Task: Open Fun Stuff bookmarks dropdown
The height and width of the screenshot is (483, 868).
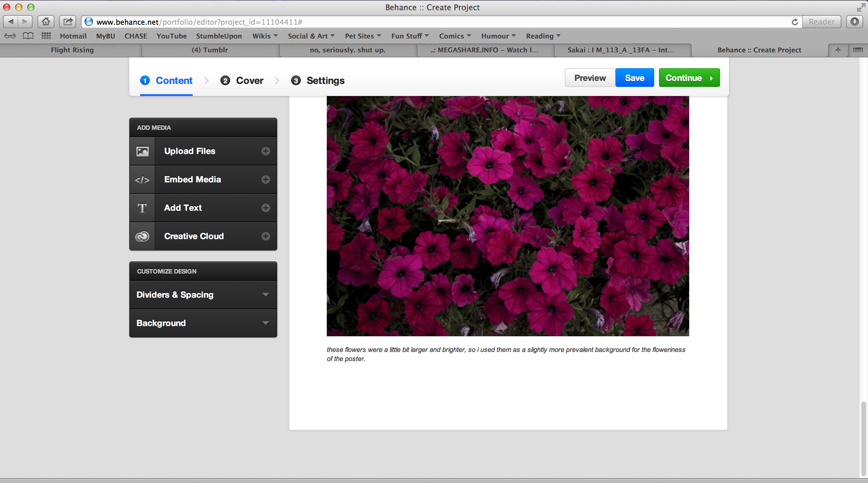Action: (410, 36)
